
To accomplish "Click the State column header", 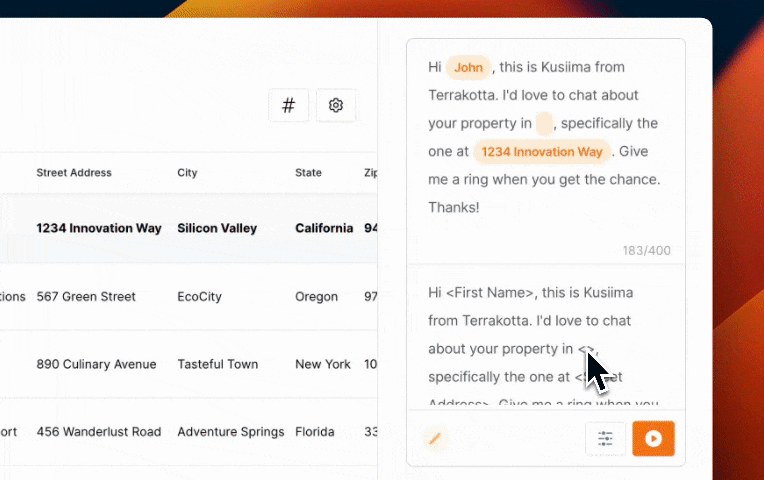I will (x=308, y=173).
